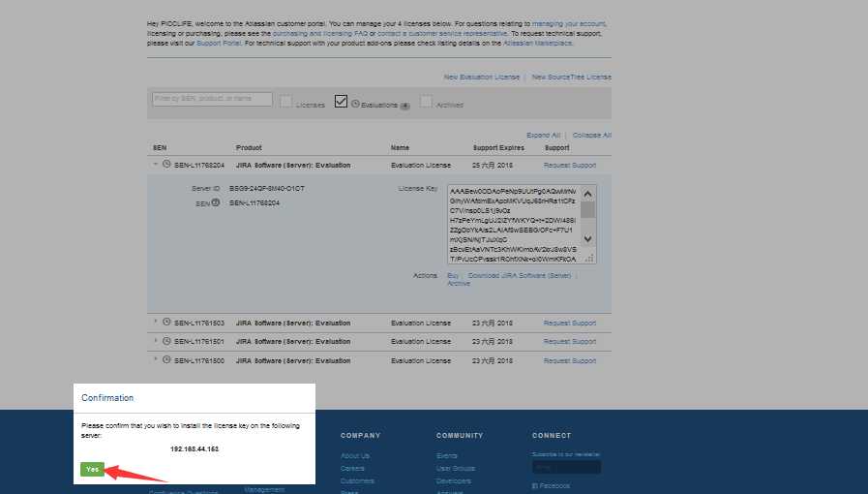Click the Product column header
868x494 pixels.
pos(249,148)
